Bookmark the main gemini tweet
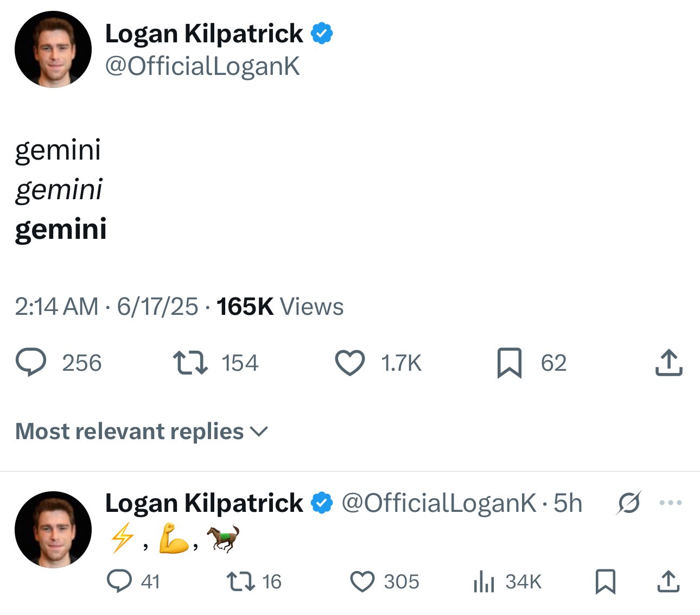This screenshot has height=615, width=700. 509,363
